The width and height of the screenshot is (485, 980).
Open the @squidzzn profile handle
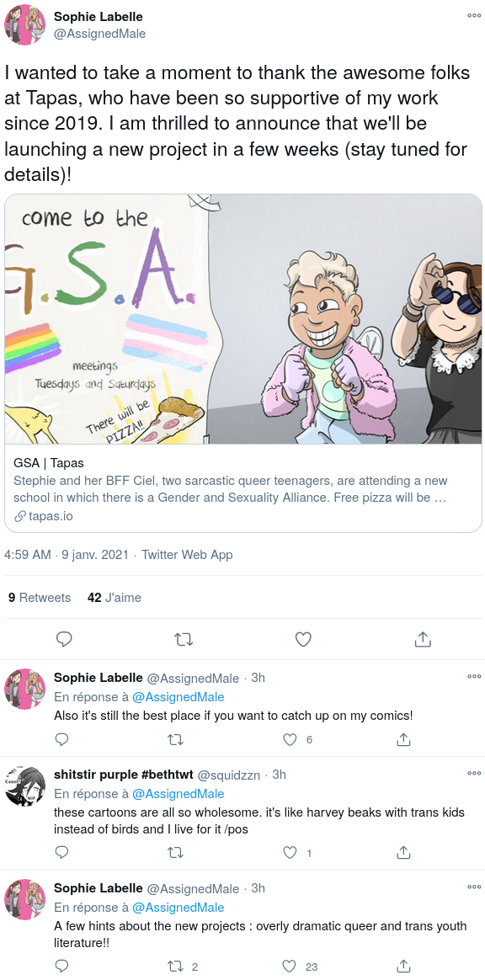coord(229,775)
